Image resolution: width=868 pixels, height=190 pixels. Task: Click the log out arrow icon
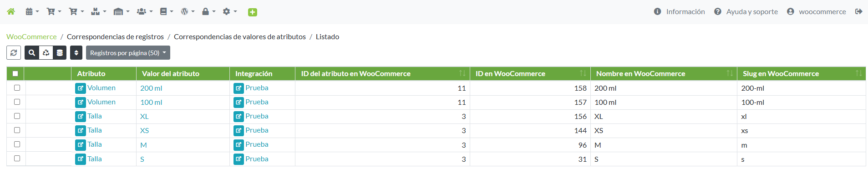point(858,11)
